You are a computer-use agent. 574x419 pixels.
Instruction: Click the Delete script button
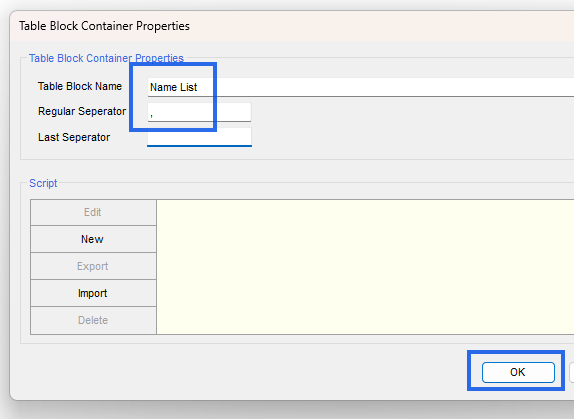[x=93, y=320]
